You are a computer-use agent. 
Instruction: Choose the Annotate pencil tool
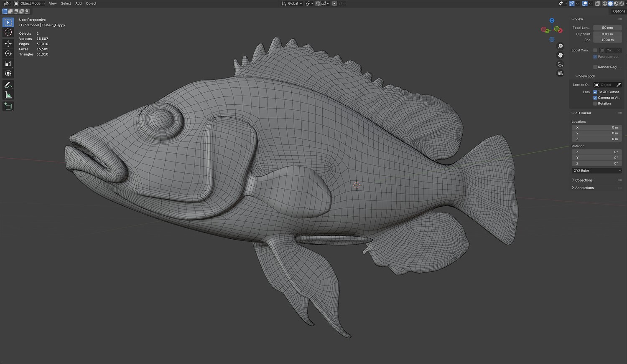8,85
